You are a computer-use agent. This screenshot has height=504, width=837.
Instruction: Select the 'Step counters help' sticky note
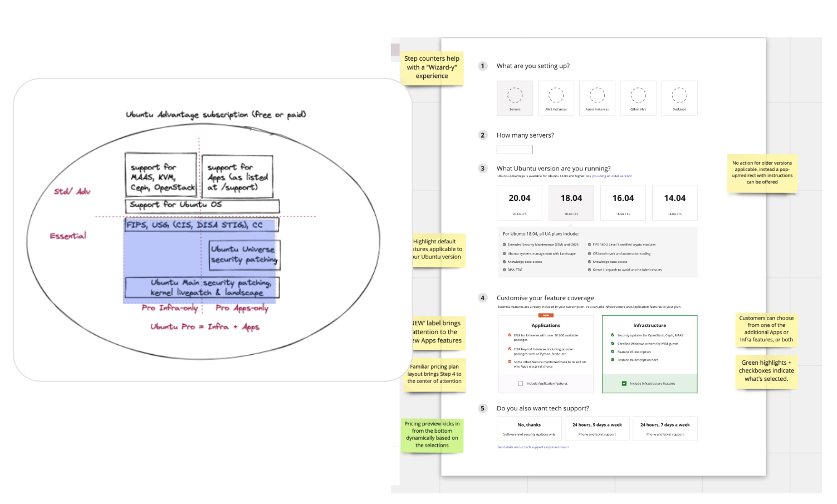point(432,67)
